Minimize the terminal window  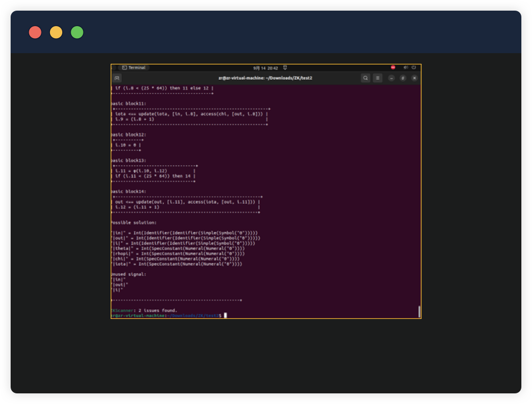[392, 78]
